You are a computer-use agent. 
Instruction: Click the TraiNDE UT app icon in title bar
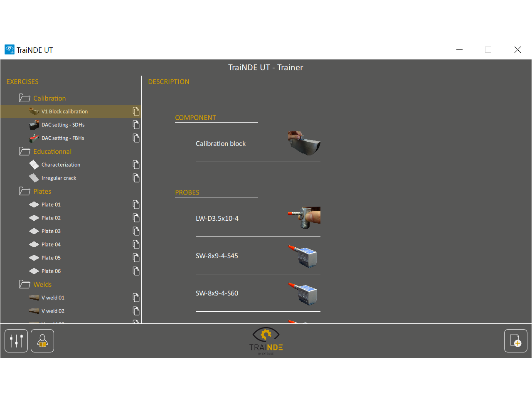click(x=10, y=50)
